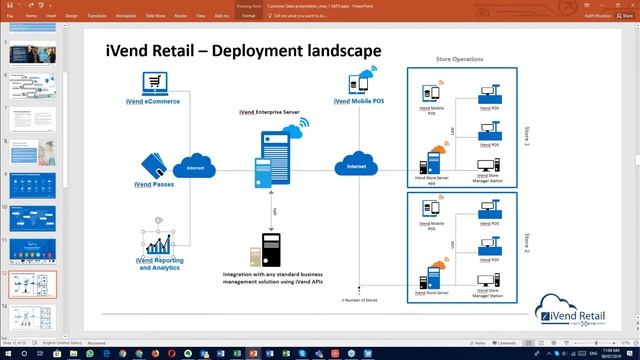Open the Design ribbon tab

pos(71,16)
